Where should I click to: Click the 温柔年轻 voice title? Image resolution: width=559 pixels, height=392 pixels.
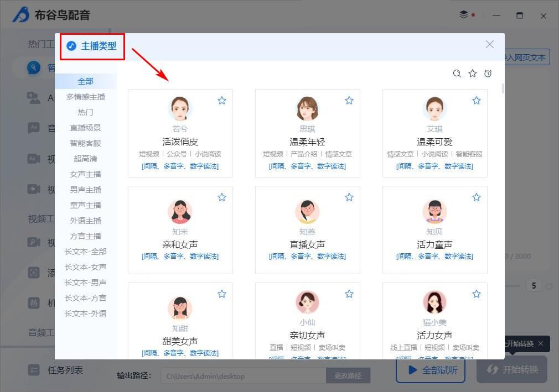[307, 142]
